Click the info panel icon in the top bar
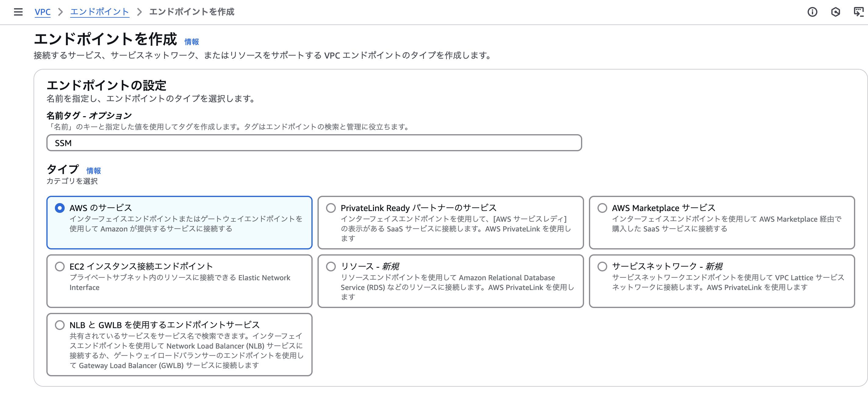The width and height of the screenshot is (868, 394). tap(812, 12)
